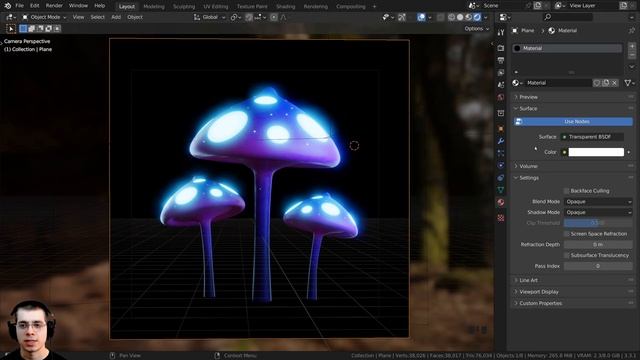Open the Render menu

pos(54,6)
